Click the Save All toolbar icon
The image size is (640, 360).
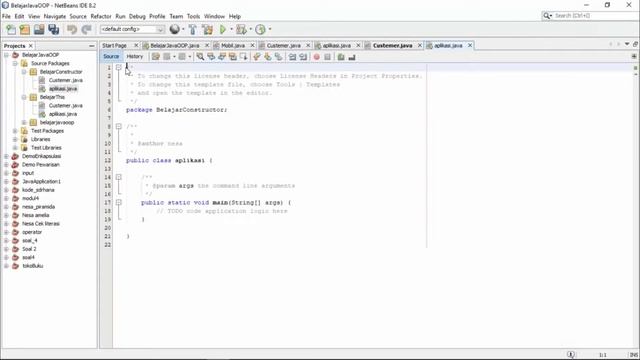[53, 29]
